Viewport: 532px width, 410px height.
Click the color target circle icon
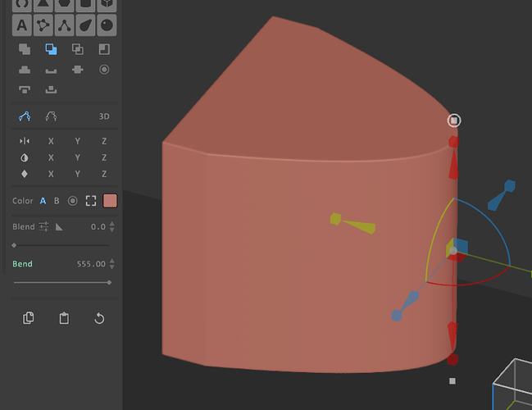click(x=72, y=201)
